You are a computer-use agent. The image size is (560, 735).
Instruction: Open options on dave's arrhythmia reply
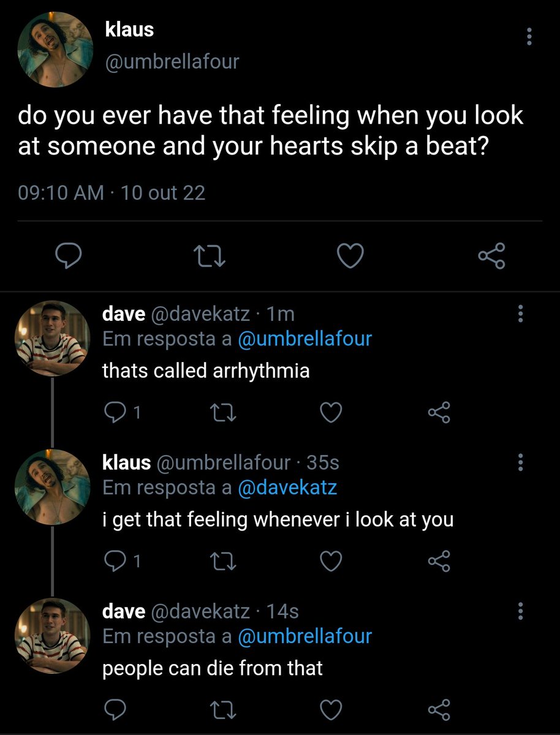click(521, 314)
